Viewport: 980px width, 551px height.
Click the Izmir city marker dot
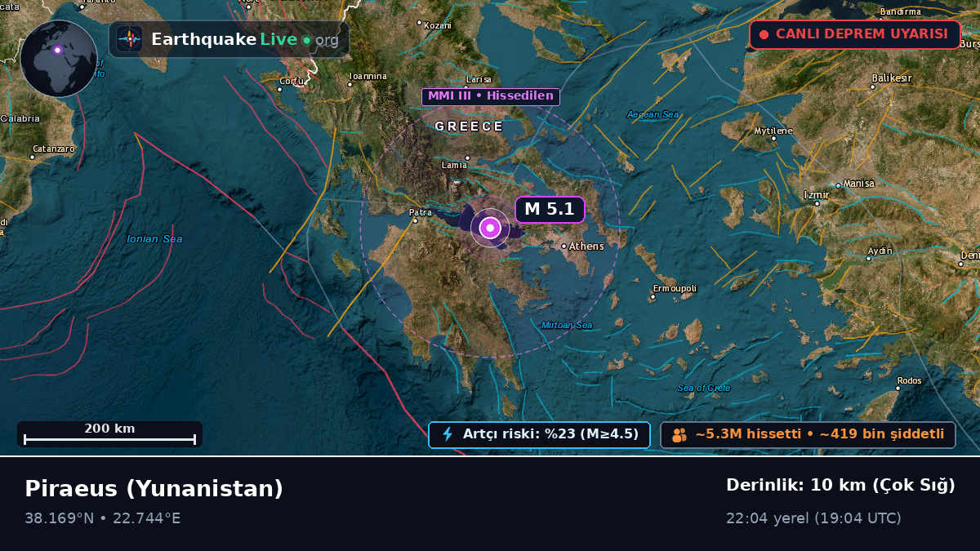pyautogui.click(x=817, y=203)
